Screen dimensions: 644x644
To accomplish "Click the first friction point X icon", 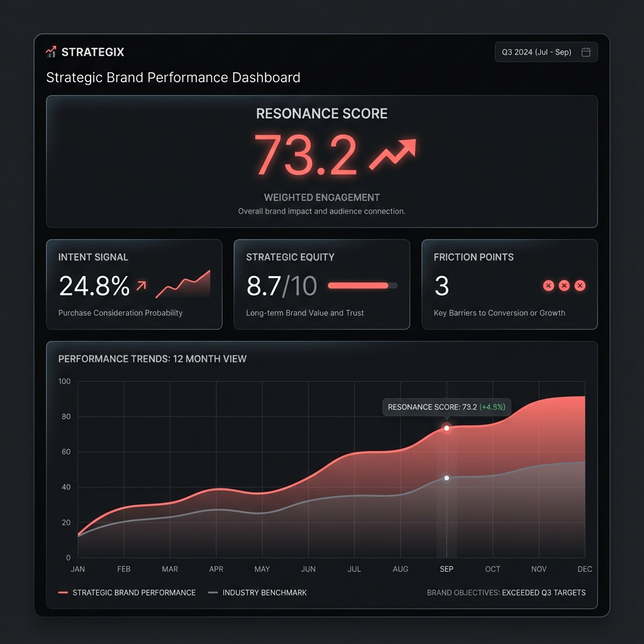I will (548, 285).
